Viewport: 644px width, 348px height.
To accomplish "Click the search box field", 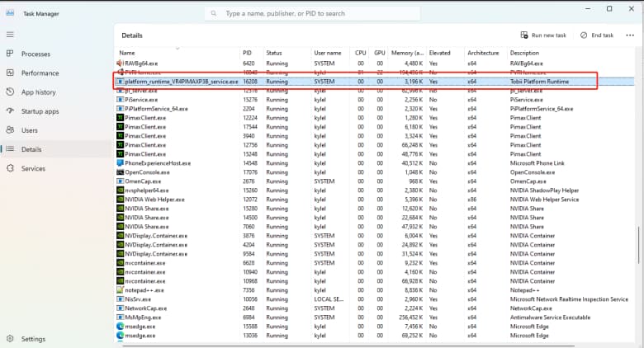I will pos(312,13).
